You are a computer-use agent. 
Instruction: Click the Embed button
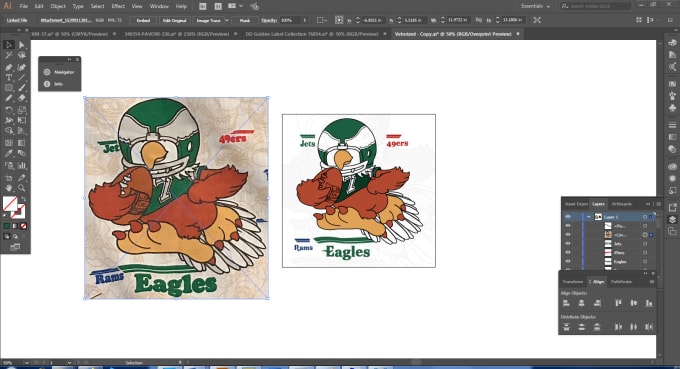tap(143, 20)
